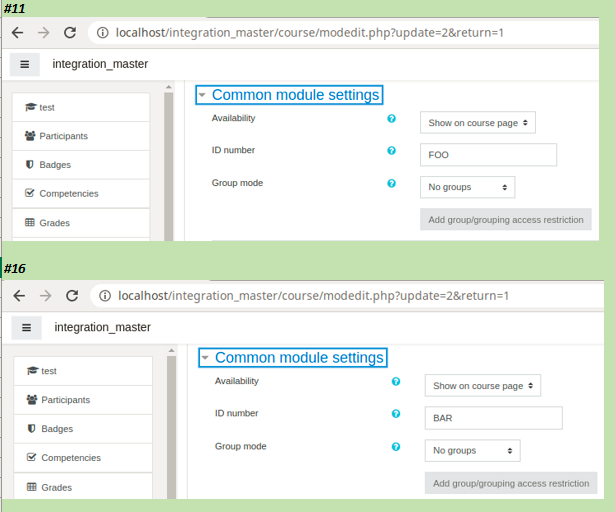
Task: Click Add group/grouping access restriction in #11
Action: (x=506, y=220)
